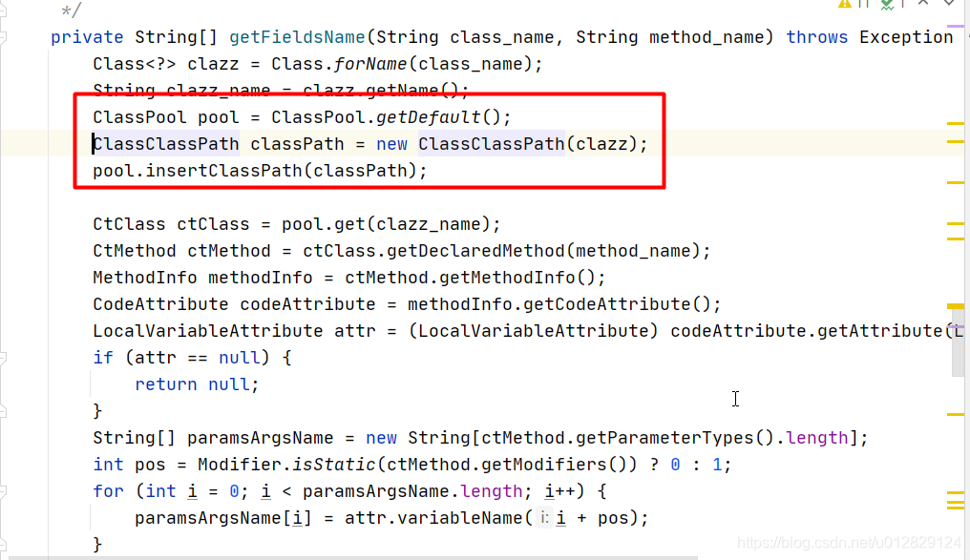This screenshot has height=560, width=970.
Task: Click the 'pool' variable in ClassPool declaration
Action: pos(219,117)
